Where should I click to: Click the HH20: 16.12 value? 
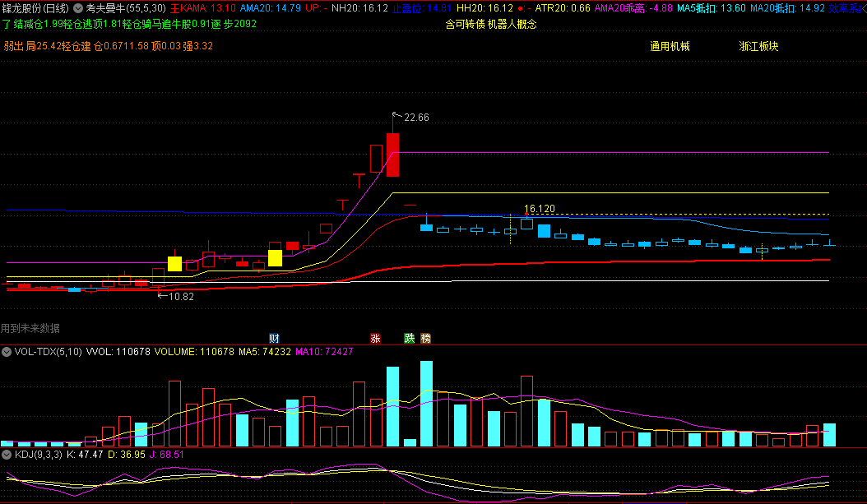tap(485, 8)
